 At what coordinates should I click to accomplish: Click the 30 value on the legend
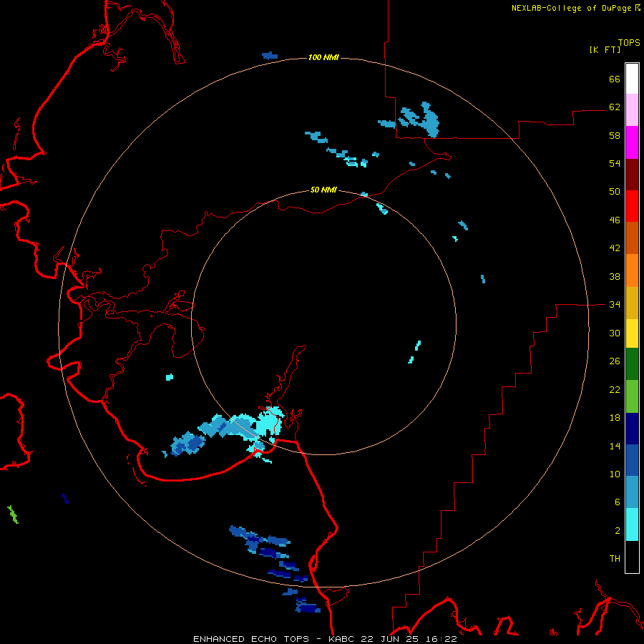coord(615,333)
